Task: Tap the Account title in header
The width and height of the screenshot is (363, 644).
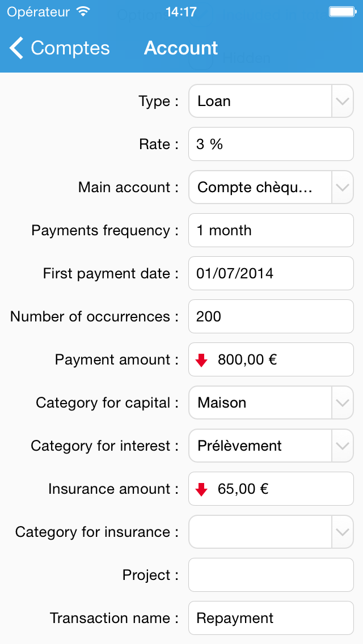Action: click(x=181, y=48)
